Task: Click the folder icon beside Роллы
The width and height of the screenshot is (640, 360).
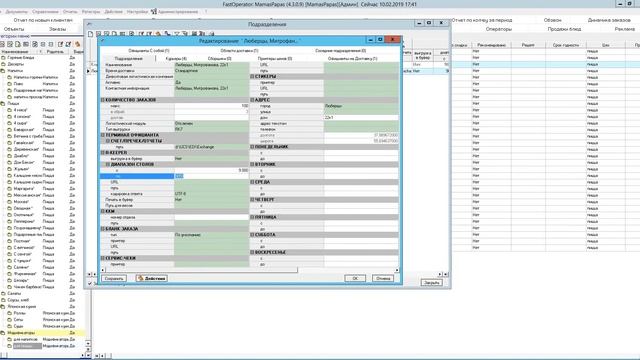Action: [x=10, y=313]
